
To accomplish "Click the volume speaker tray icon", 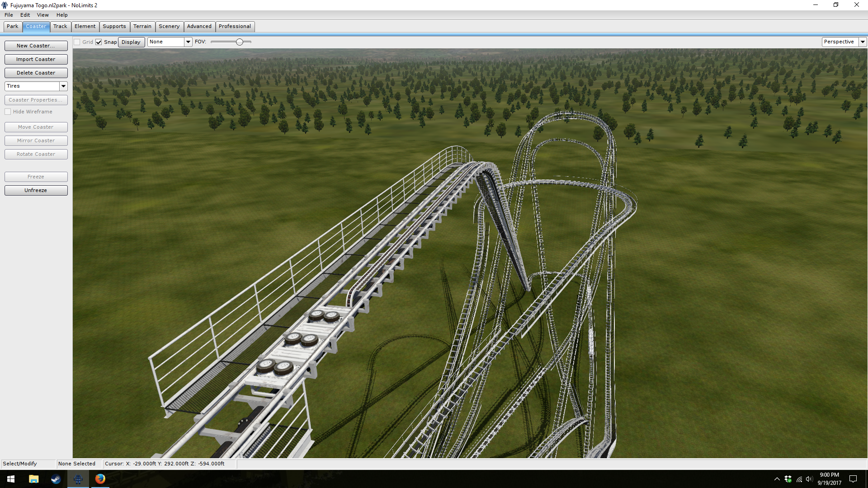I will pyautogui.click(x=809, y=479).
